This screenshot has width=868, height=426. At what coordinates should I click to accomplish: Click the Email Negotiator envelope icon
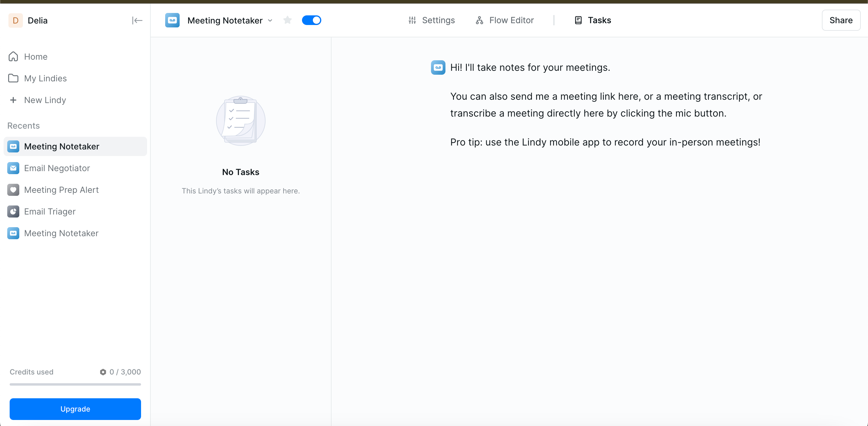[13, 168]
